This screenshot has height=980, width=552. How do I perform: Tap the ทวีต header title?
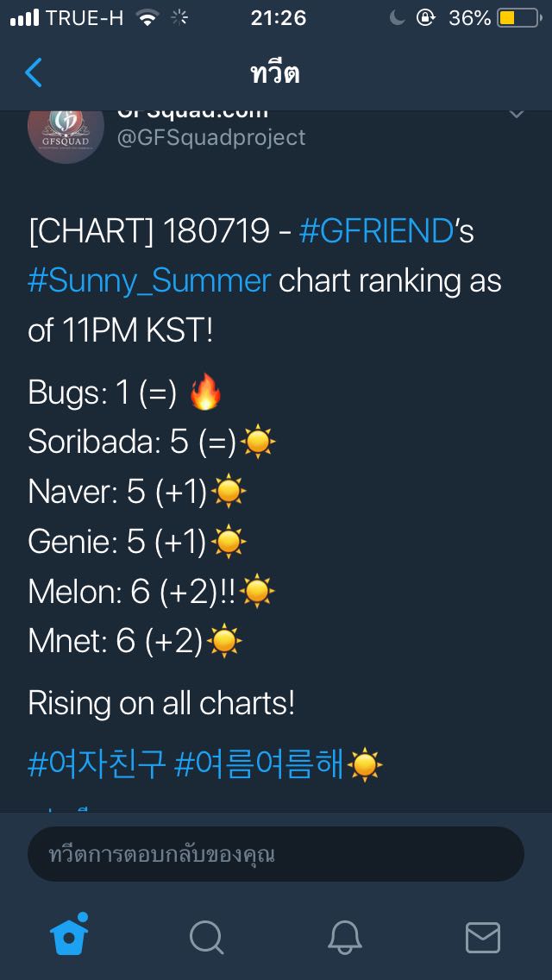tap(276, 72)
